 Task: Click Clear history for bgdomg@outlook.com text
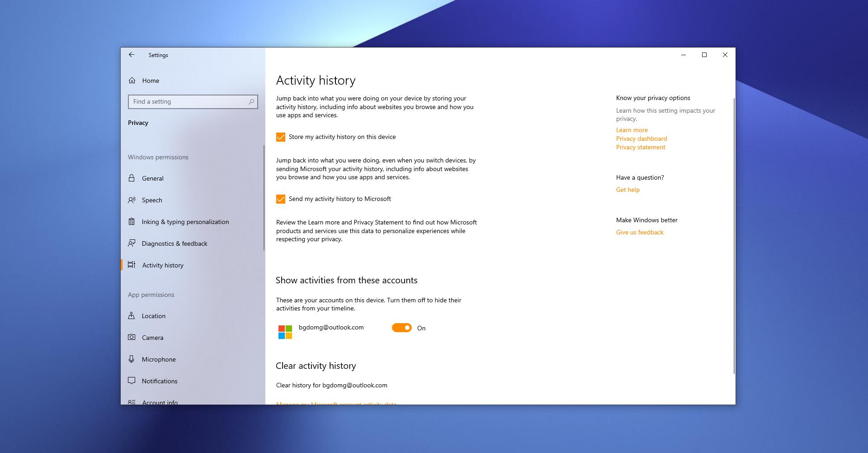tap(332, 385)
